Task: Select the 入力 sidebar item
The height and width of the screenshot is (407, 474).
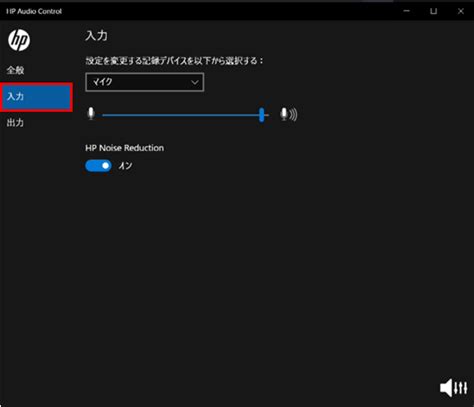Action: tap(36, 97)
